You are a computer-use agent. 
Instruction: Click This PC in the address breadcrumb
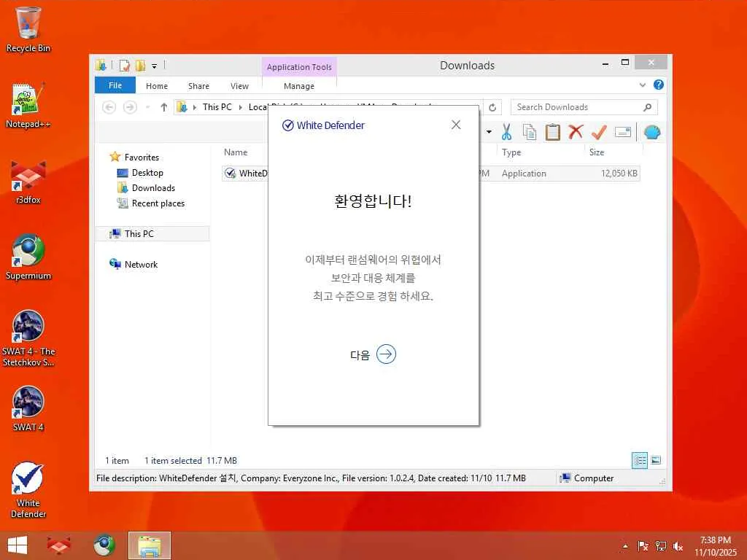click(x=217, y=107)
